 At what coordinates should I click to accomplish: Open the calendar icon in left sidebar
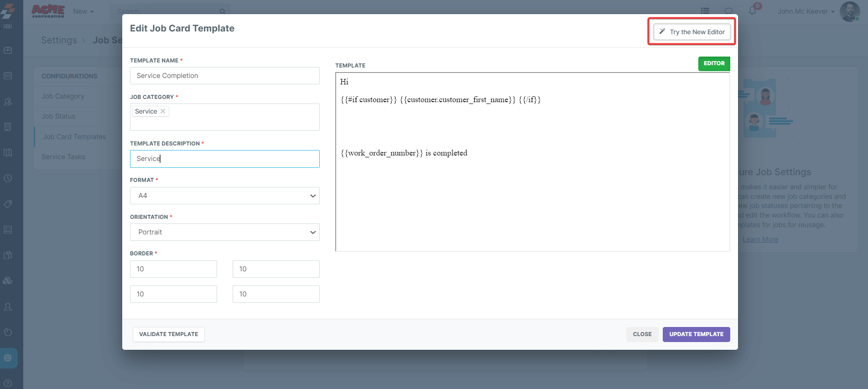8,76
